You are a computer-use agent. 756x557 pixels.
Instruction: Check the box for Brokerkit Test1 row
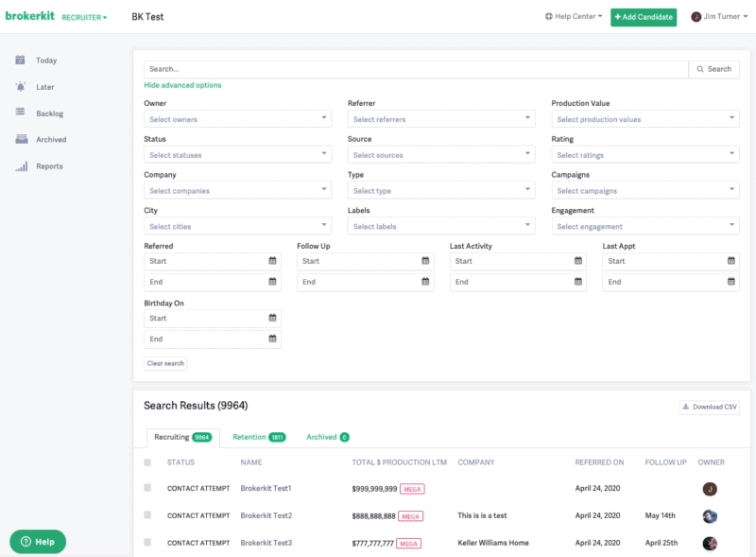pos(147,488)
